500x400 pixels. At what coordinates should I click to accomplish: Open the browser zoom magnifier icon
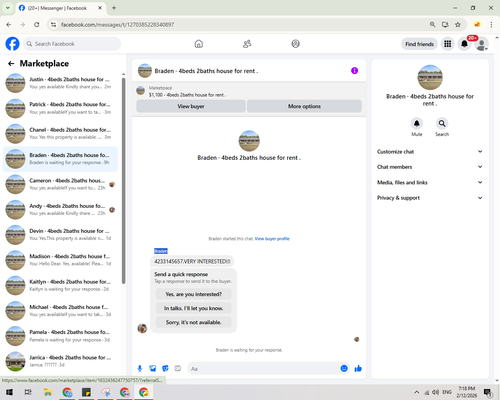click(432, 24)
